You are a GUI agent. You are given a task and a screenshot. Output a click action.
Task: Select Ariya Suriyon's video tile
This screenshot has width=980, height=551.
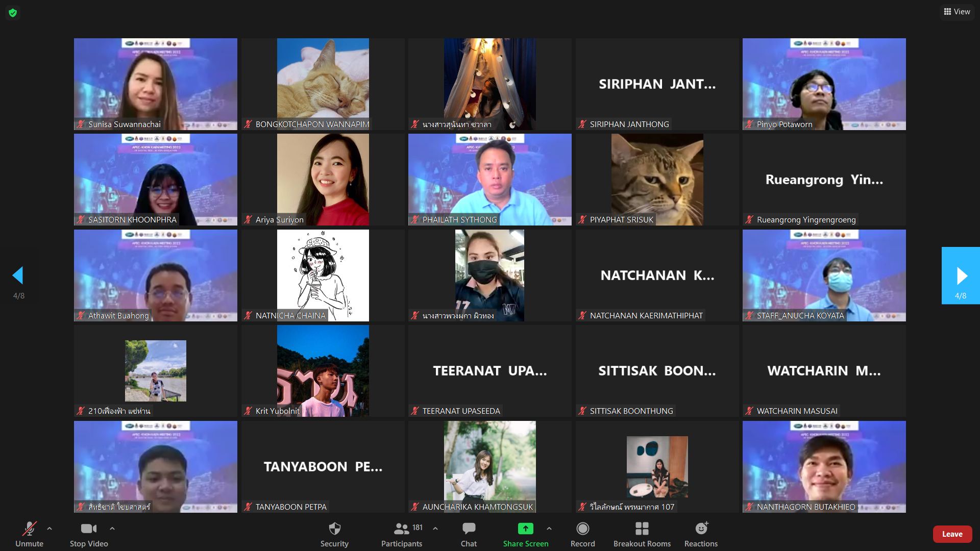(x=323, y=179)
